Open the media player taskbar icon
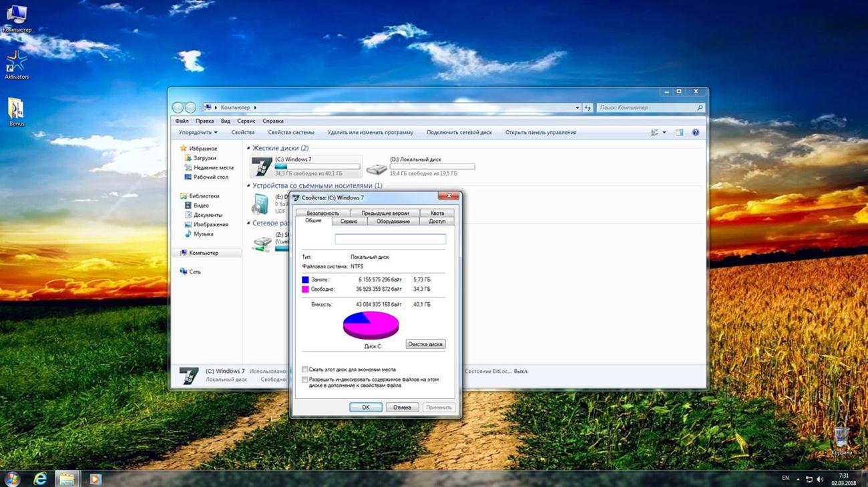This screenshot has width=868, height=487. [95, 478]
